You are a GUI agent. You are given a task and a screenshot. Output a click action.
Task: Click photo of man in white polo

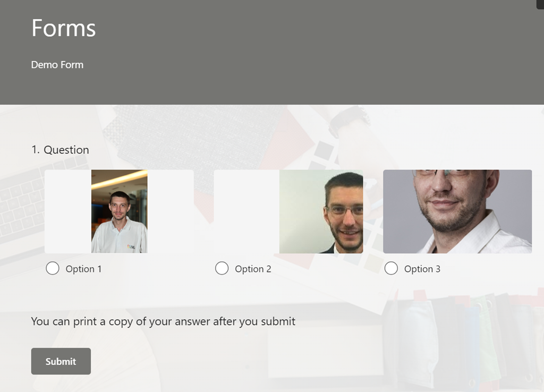[x=119, y=211]
